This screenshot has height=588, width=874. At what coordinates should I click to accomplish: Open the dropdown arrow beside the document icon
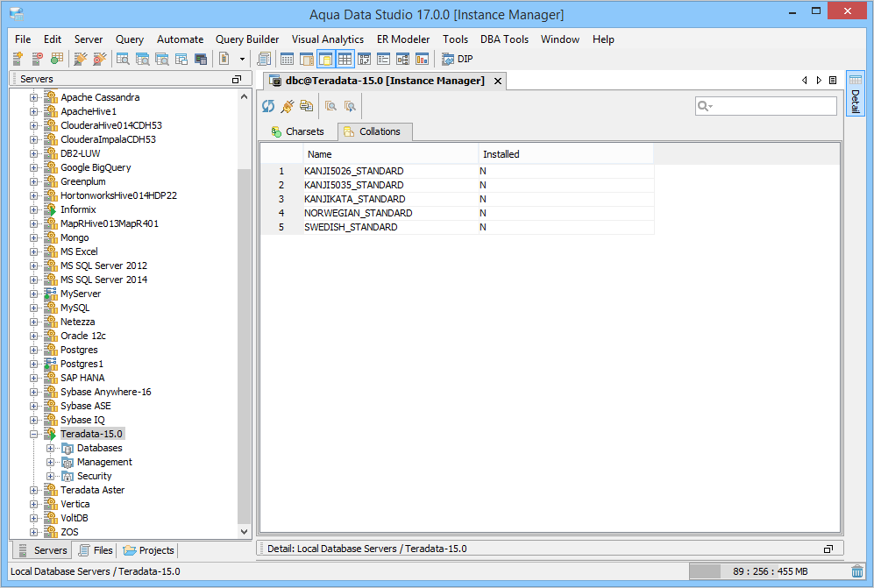[x=242, y=59]
